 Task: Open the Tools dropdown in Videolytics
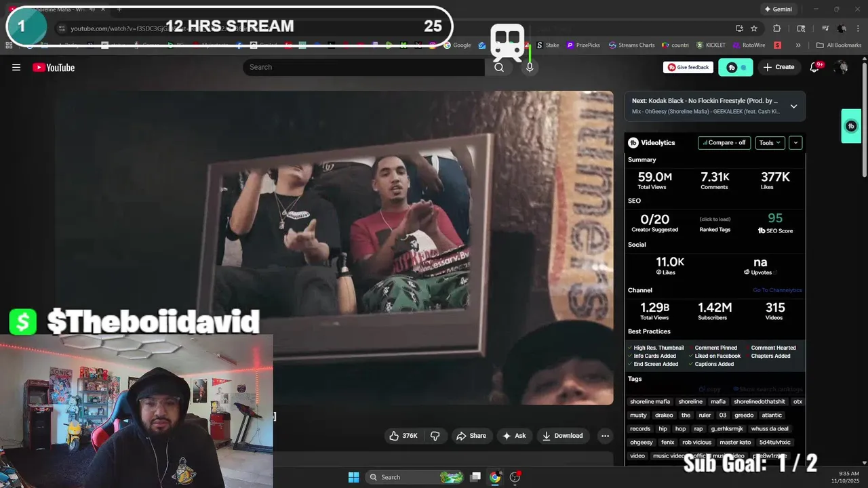tap(770, 142)
